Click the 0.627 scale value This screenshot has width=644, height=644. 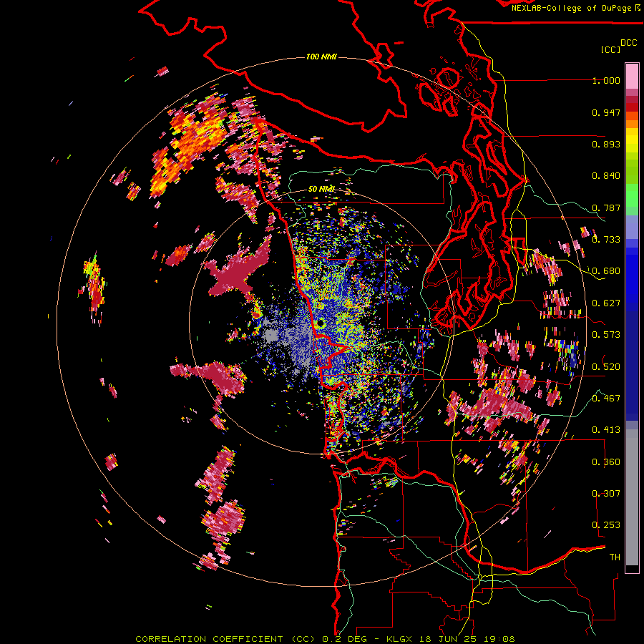pos(606,303)
